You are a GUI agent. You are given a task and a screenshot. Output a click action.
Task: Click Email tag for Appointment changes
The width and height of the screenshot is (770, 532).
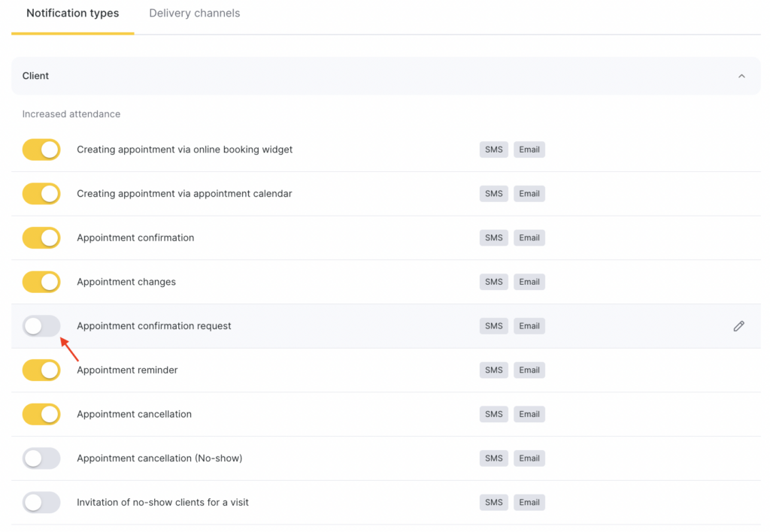click(x=529, y=282)
